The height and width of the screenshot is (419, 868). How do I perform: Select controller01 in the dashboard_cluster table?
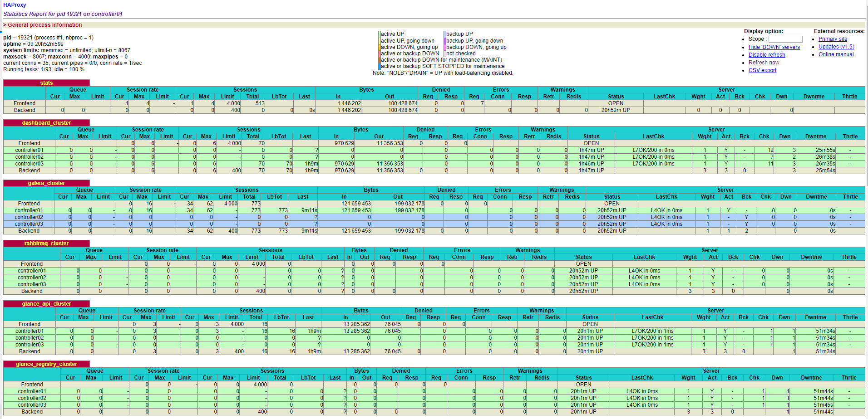click(x=30, y=150)
